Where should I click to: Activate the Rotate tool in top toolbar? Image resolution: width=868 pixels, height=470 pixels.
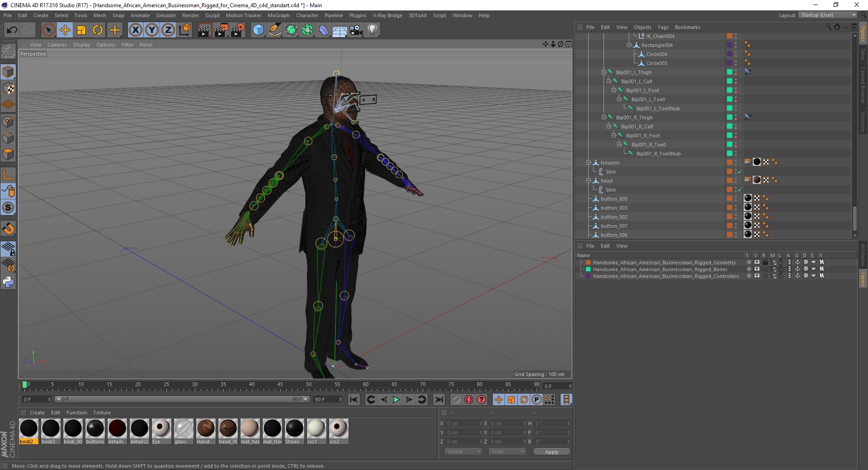98,30
